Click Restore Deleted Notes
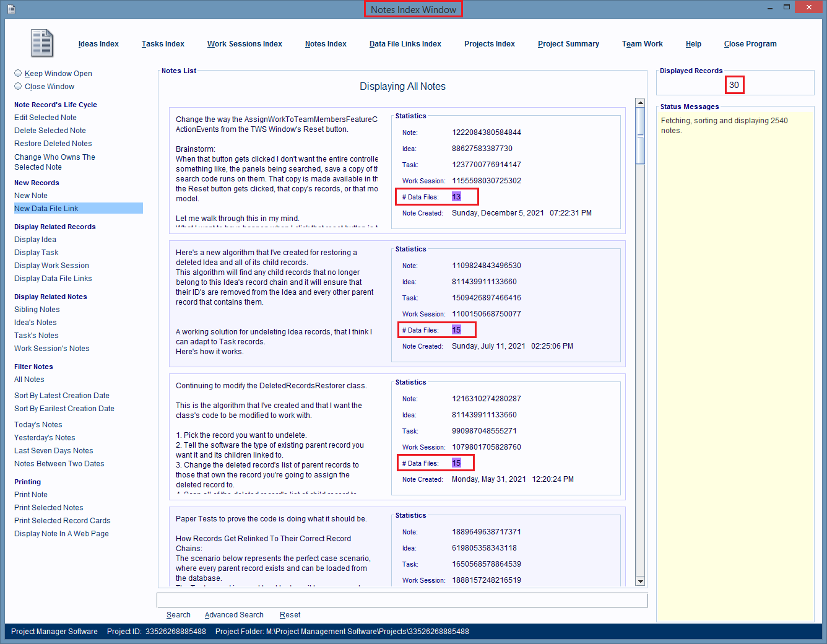The image size is (827, 644). pos(53,144)
